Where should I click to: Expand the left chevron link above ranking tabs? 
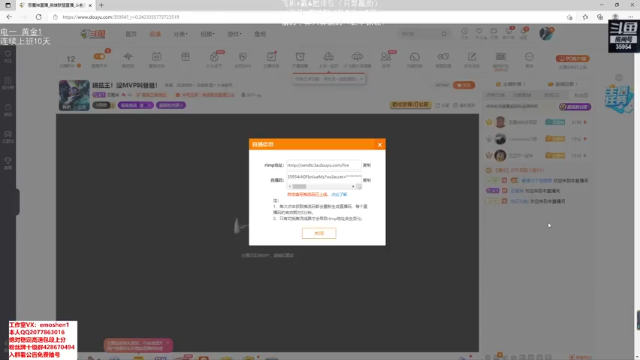[x=510, y=84]
